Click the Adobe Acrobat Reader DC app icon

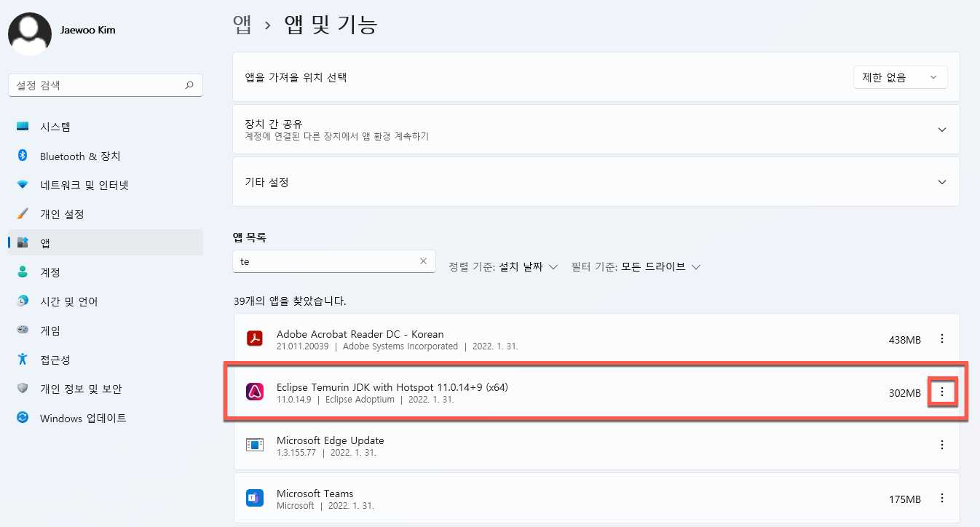[254, 338]
